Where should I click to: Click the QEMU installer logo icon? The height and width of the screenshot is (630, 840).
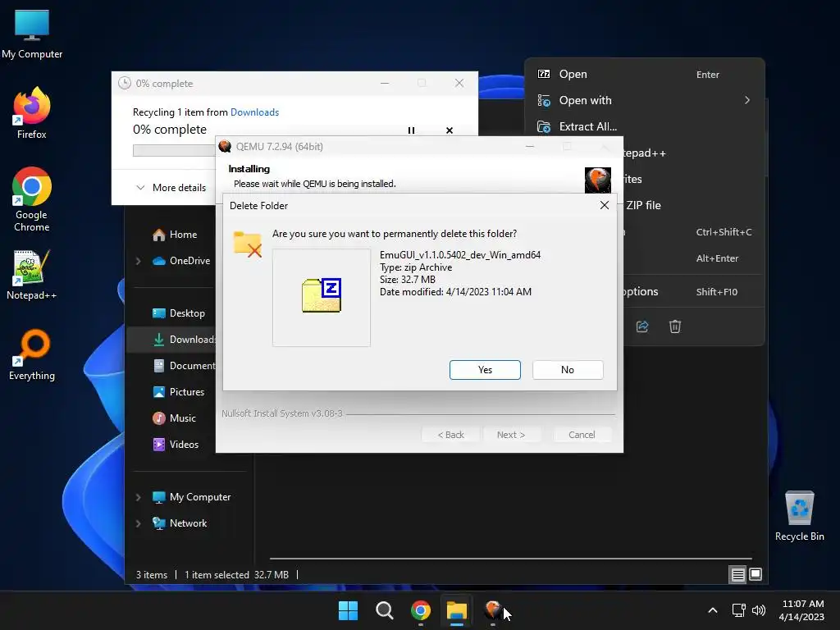pyautogui.click(x=598, y=180)
